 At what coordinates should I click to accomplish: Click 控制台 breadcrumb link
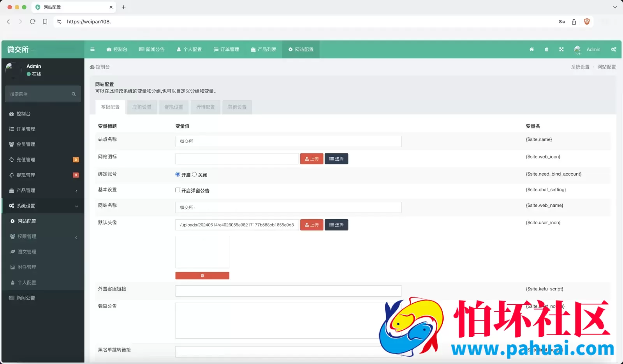[x=100, y=67]
